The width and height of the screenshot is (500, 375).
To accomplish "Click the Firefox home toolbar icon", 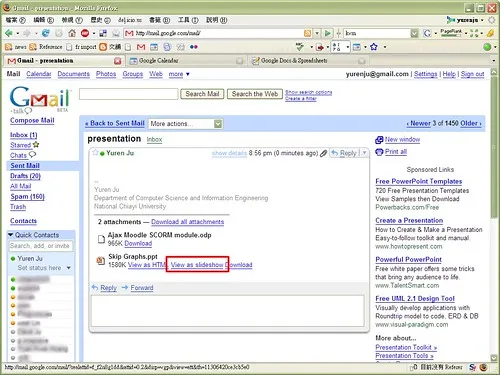I will (72, 33).
